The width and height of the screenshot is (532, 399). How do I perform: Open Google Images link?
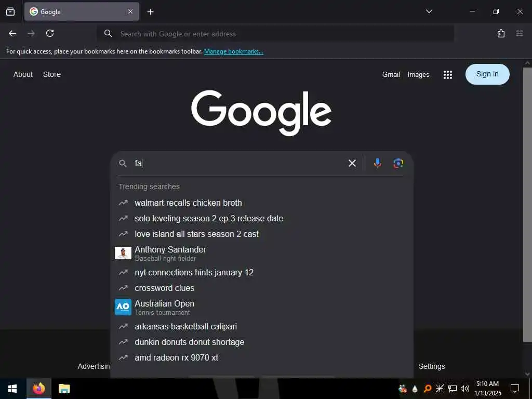(x=418, y=75)
